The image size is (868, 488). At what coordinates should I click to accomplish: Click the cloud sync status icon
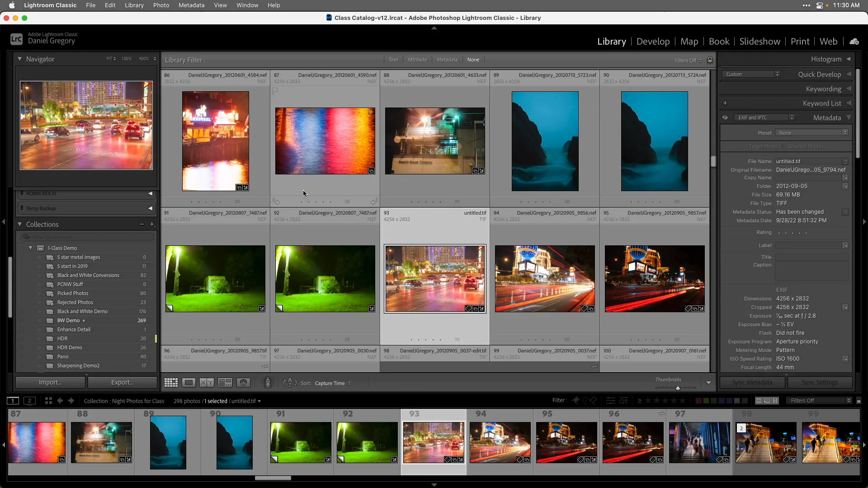click(x=855, y=41)
